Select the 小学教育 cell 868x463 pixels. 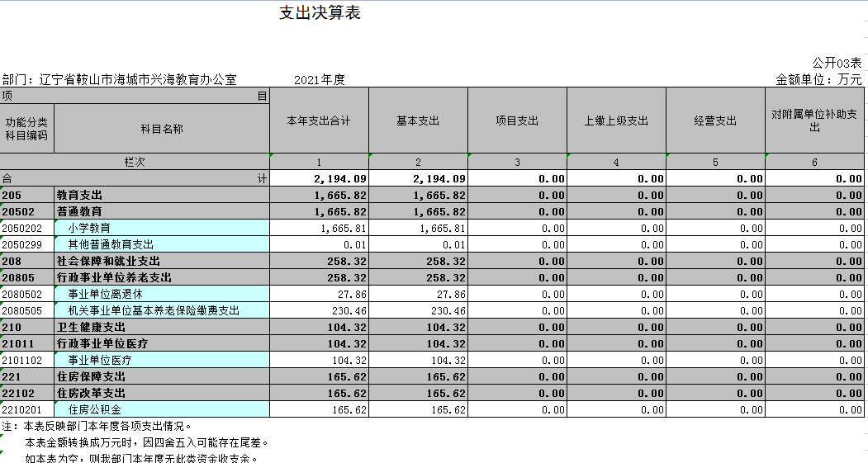pos(162,228)
